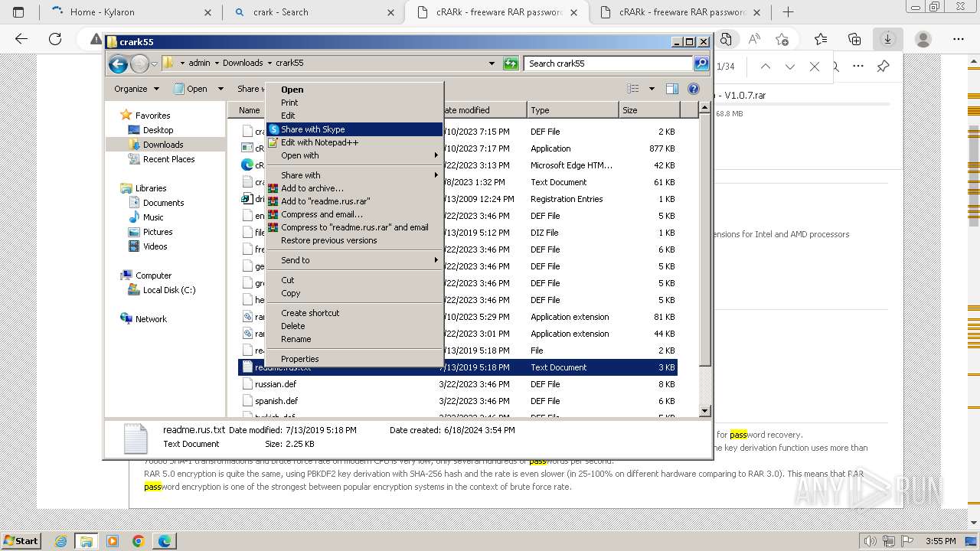Click the search magnifier in Explorer
Screen dimensions: 980x551
(x=701, y=64)
